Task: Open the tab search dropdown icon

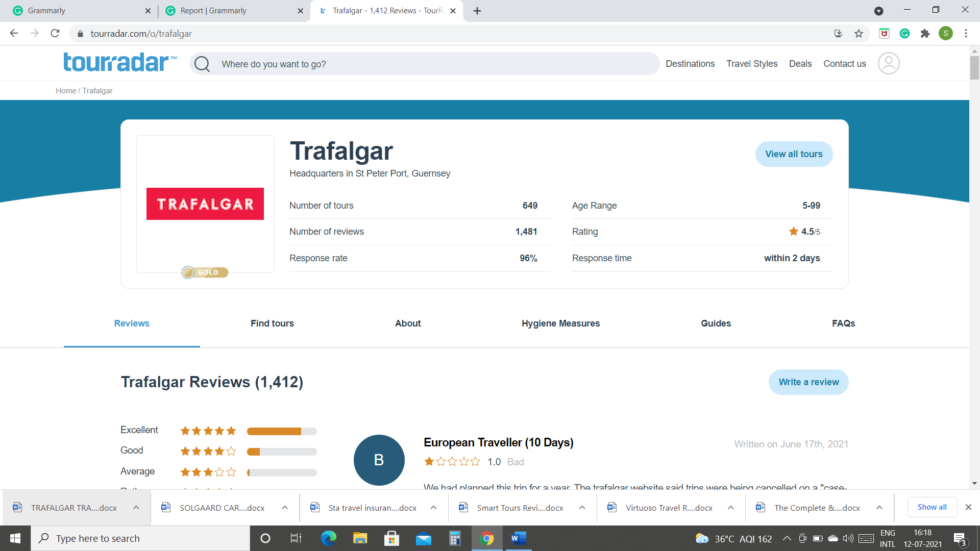Action: (878, 11)
